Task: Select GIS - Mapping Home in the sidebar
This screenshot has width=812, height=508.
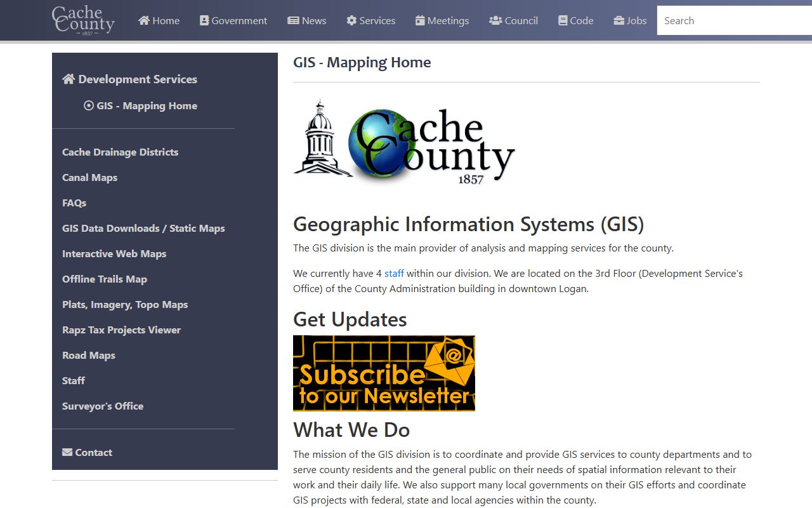Action: pos(141,105)
